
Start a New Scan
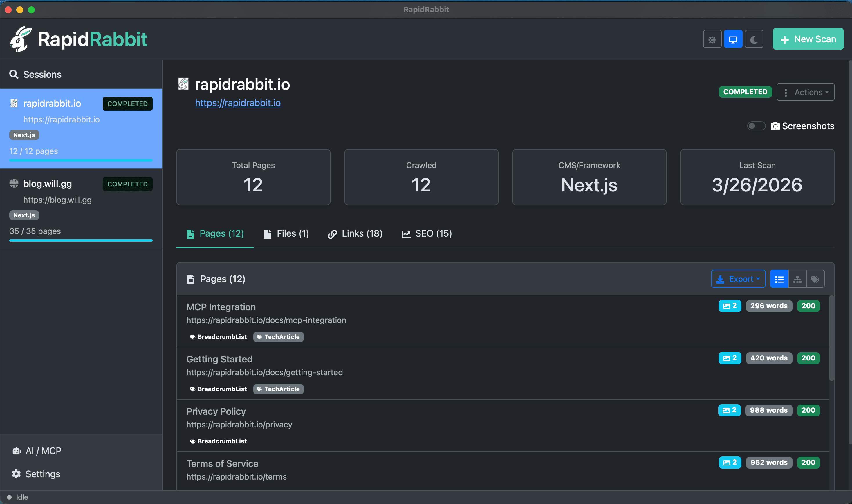pos(808,39)
